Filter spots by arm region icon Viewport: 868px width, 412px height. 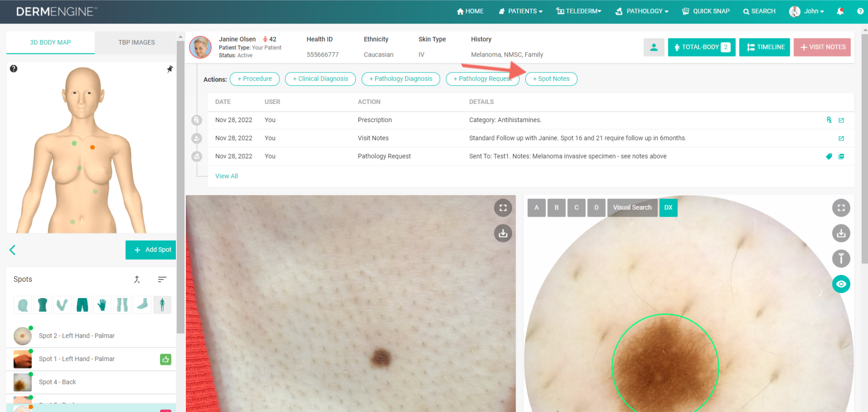(62, 305)
